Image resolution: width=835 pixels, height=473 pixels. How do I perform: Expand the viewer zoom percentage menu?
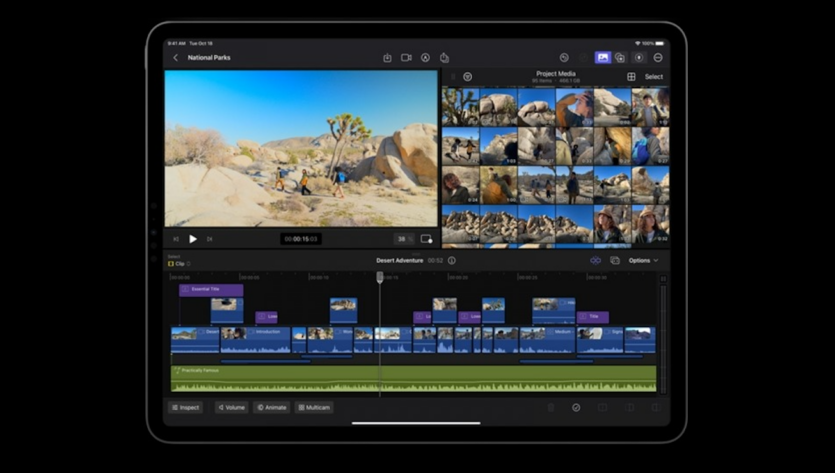(403, 239)
